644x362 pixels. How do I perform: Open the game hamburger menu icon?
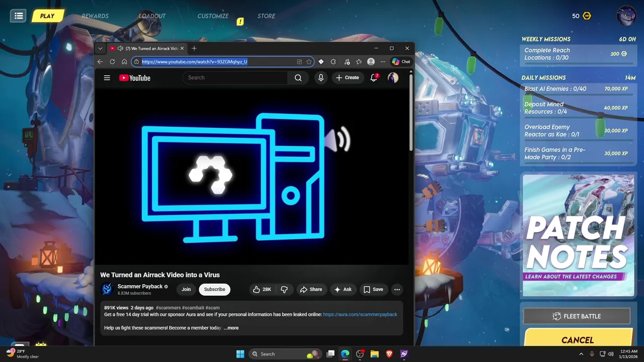tap(19, 16)
